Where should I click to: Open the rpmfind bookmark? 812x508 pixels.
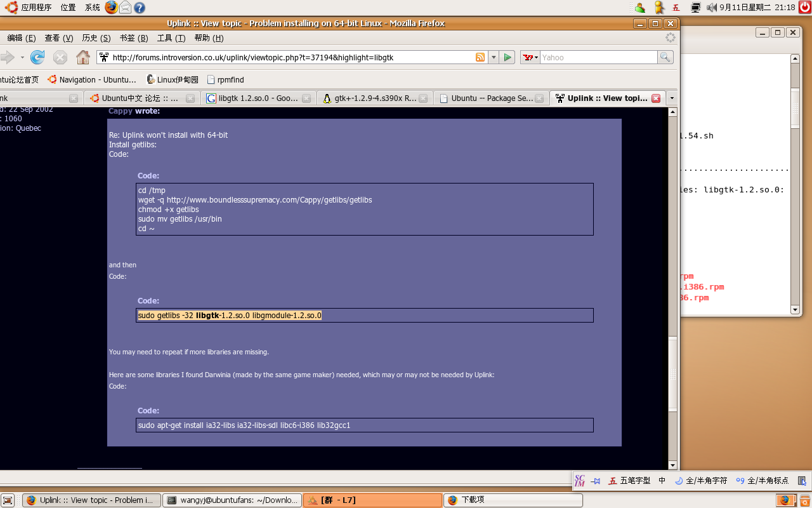tap(226, 79)
